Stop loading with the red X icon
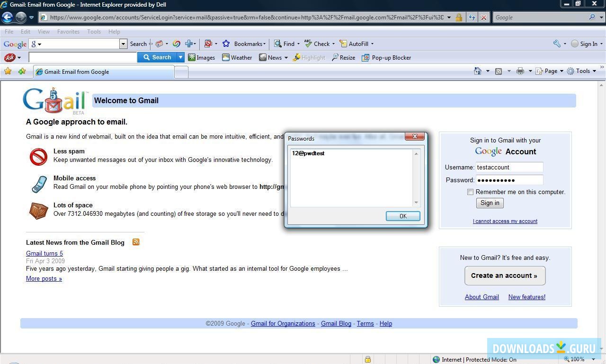This screenshot has width=606, height=364. point(483,18)
